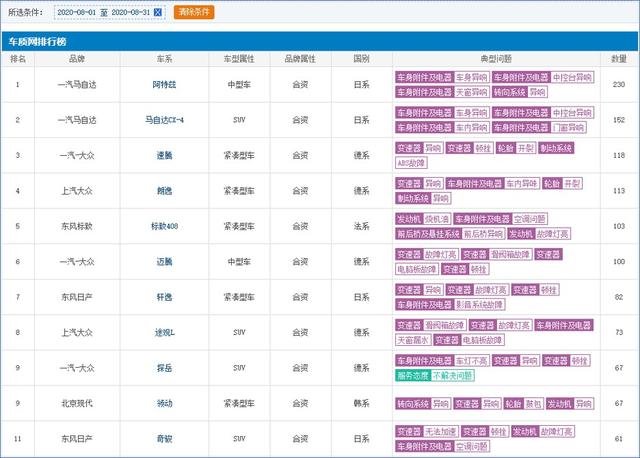Viewport: 640px width, 458px height.
Task: Click the 转向系统 异响 tag in 阿特兹 row
Action: pos(520,92)
